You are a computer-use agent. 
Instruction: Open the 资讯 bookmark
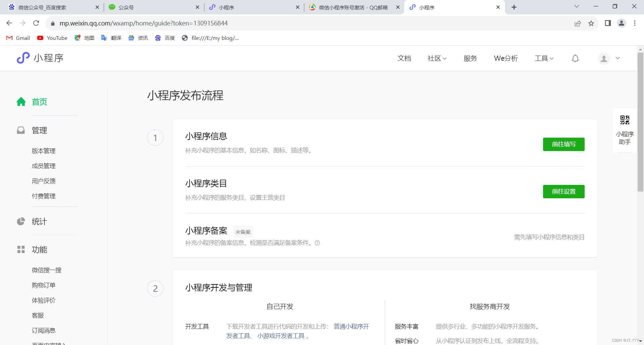138,38
